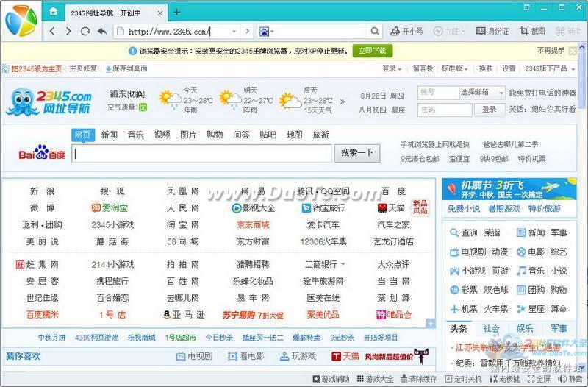
Task: Click 主页修复 link
Action: pos(83,68)
